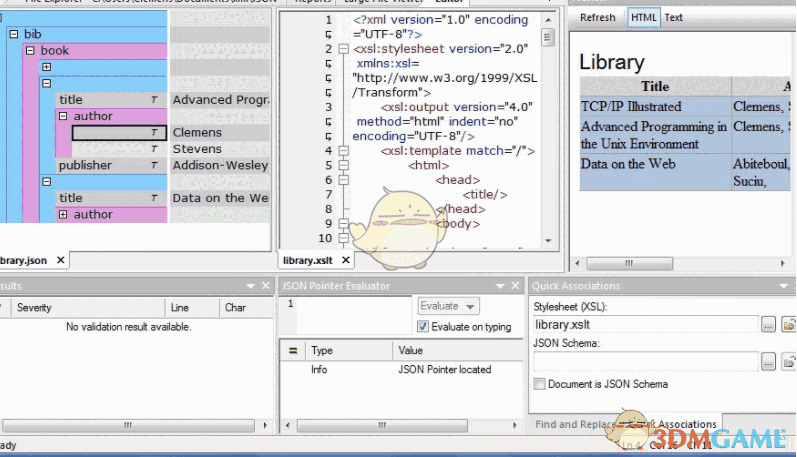Select the 'Advanced Progr.' title value
797x457 pixels.
(220, 100)
